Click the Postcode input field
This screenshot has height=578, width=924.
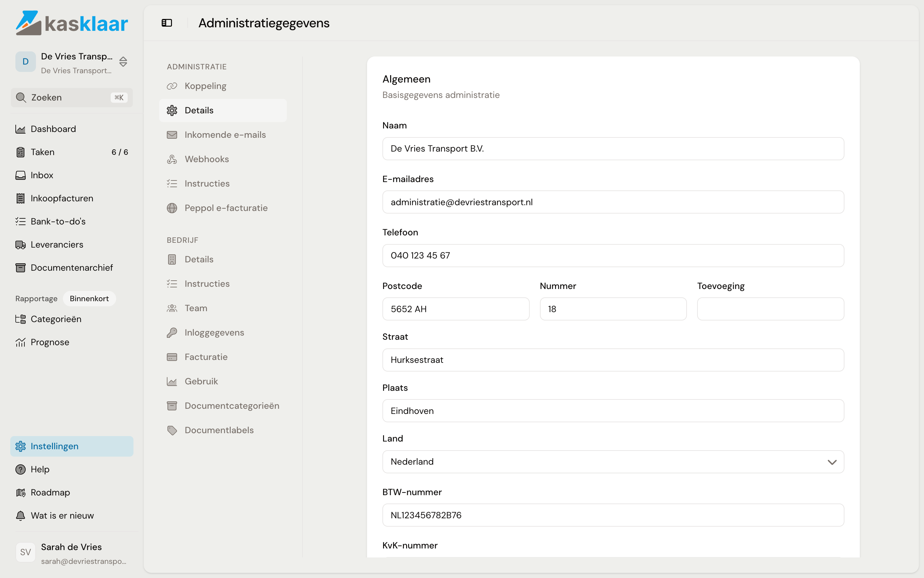click(x=456, y=309)
